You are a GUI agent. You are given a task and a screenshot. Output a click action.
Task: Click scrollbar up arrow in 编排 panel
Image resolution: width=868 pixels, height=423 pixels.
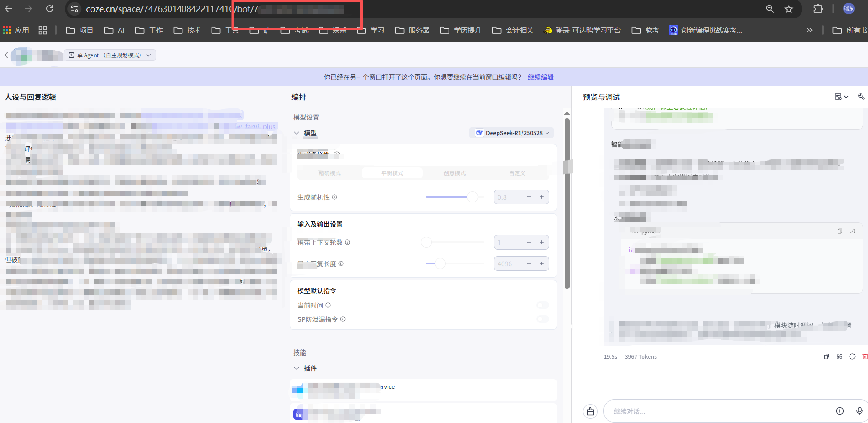pyautogui.click(x=567, y=113)
